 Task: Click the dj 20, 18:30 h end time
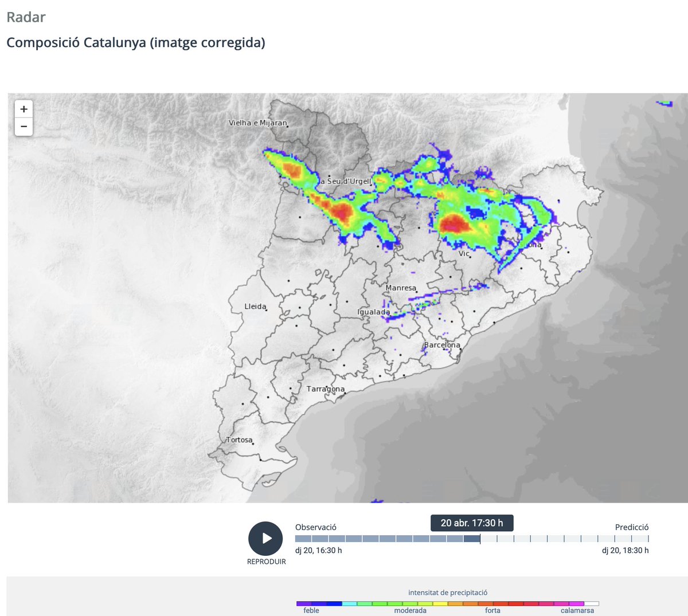click(x=626, y=550)
